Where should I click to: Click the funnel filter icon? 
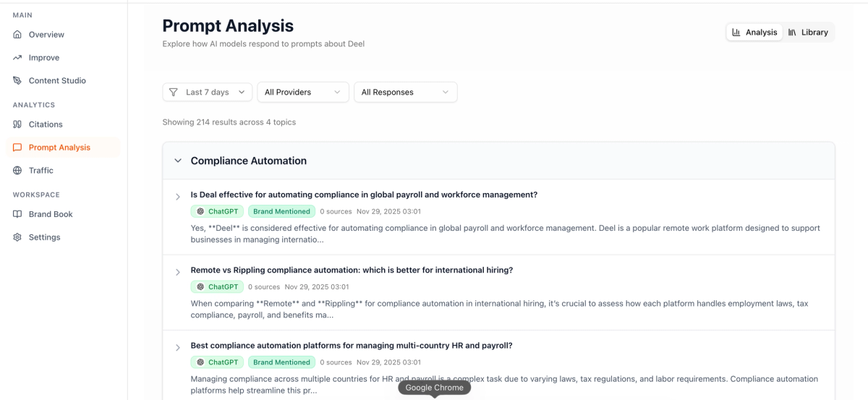click(174, 92)
